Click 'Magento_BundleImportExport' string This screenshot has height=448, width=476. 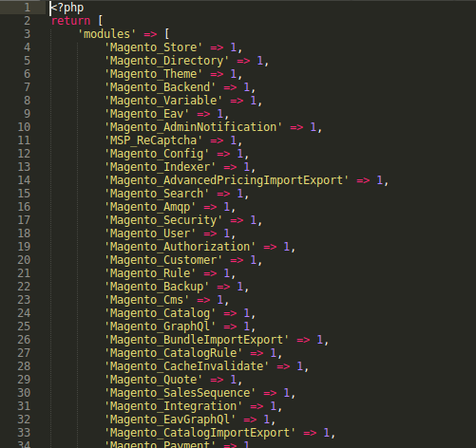point(197,340)
